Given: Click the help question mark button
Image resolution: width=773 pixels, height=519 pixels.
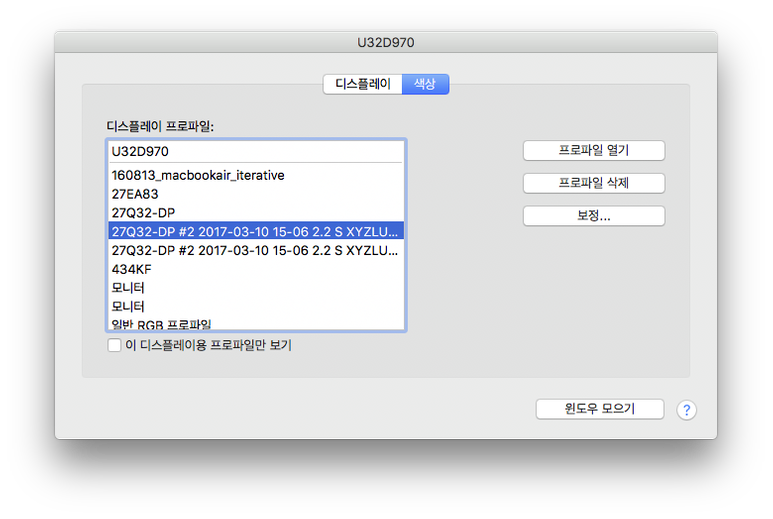Looking at the screenshot, I should point(686,410).
